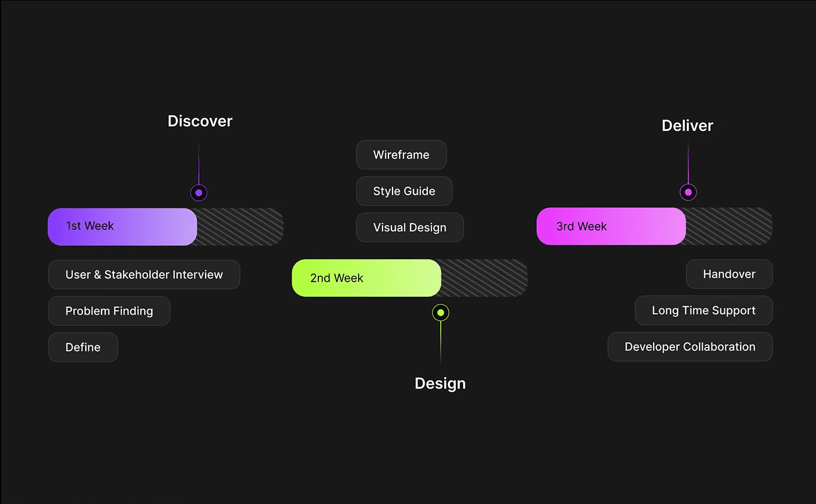Screen dimensions: 816x504
Task: Select the Style Guide pill
Action: pyautogui.click(x=404, y=191)
